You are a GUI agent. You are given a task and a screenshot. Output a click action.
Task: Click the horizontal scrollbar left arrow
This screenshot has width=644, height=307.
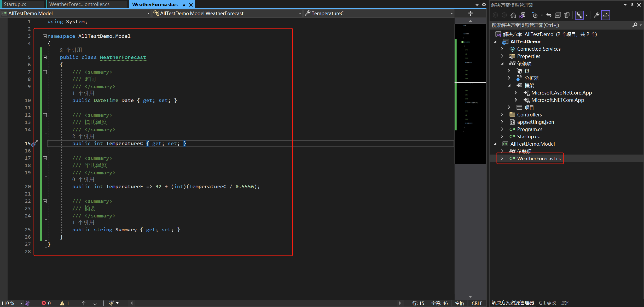(131, 303)
